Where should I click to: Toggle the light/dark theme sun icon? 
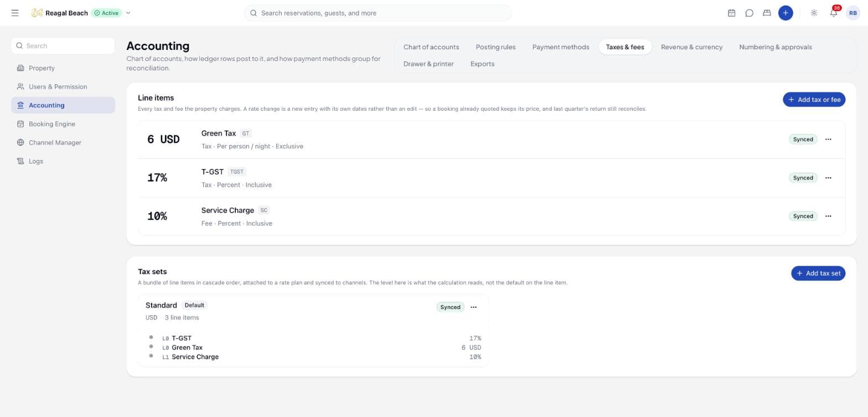click(814, 13)
